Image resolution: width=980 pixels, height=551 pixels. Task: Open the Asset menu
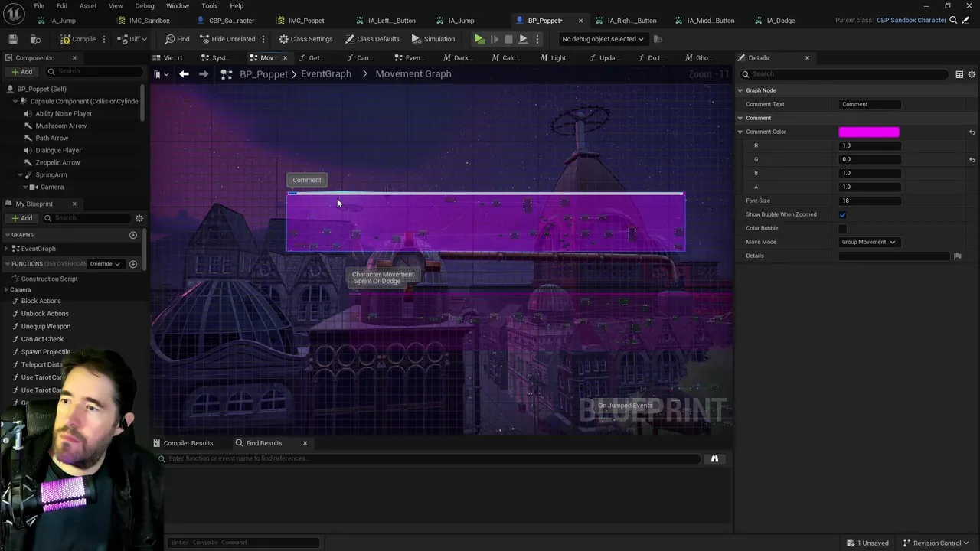88,6
